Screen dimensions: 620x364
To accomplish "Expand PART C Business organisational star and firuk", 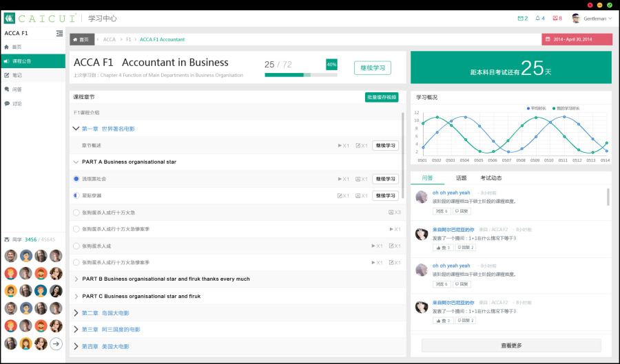I will 76,297.
